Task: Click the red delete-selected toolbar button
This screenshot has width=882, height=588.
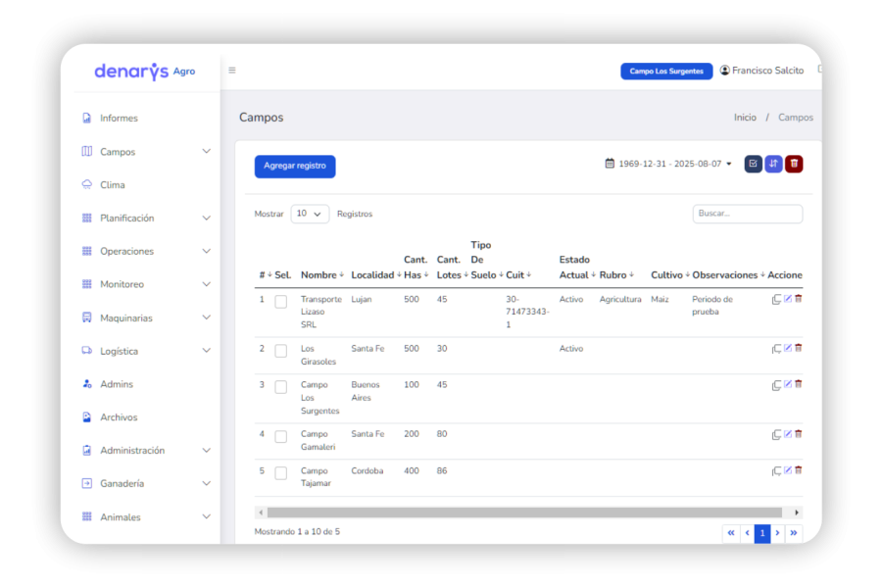Action: tap(794, 164)
